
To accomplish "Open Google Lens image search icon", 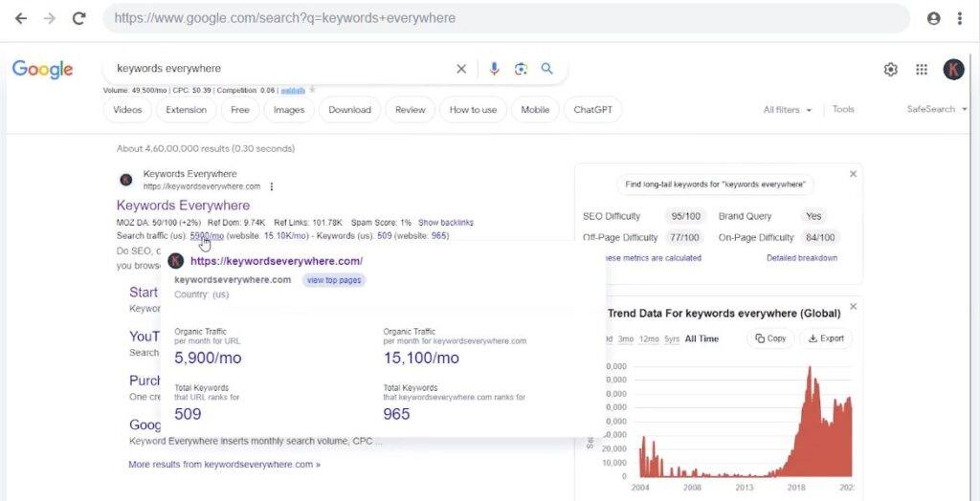I will click(x=521, y=69).
